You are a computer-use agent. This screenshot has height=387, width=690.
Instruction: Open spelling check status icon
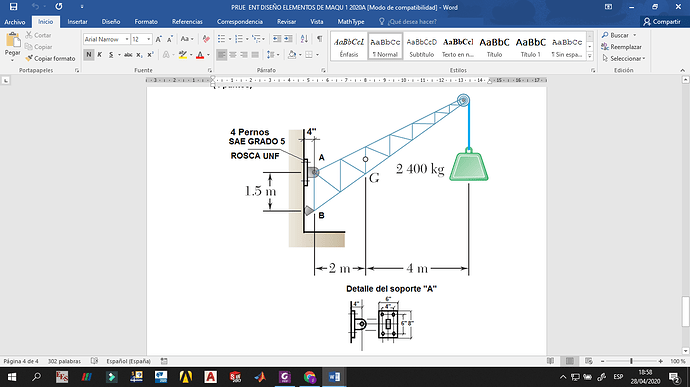[x=94, y=361]
